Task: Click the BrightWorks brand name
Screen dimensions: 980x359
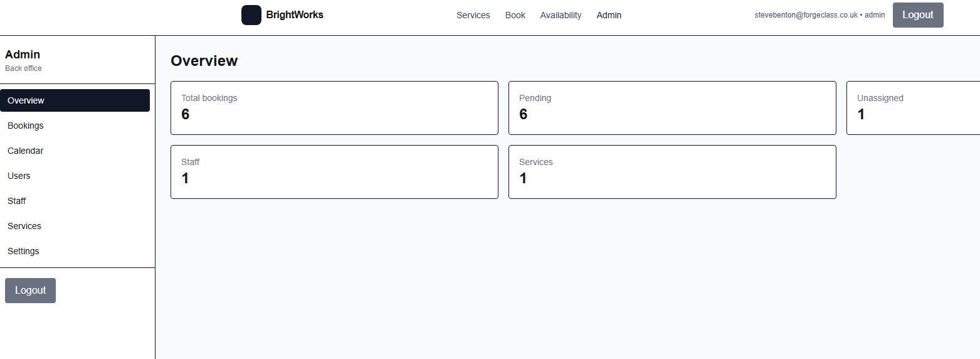Action: coord(295,15)
